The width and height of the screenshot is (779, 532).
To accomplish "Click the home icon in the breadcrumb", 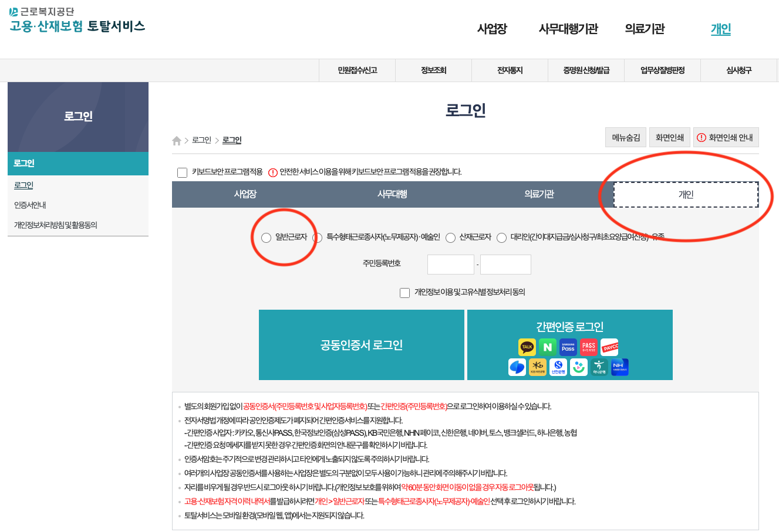I will tap(177, 140).
